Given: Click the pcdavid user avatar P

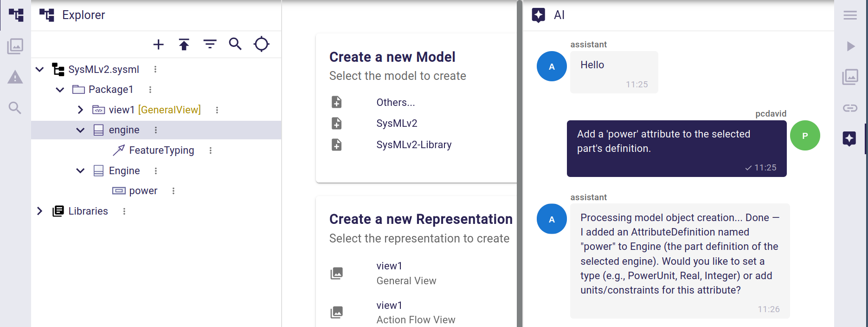Looking at the screenshot, I should click(805, 136).
